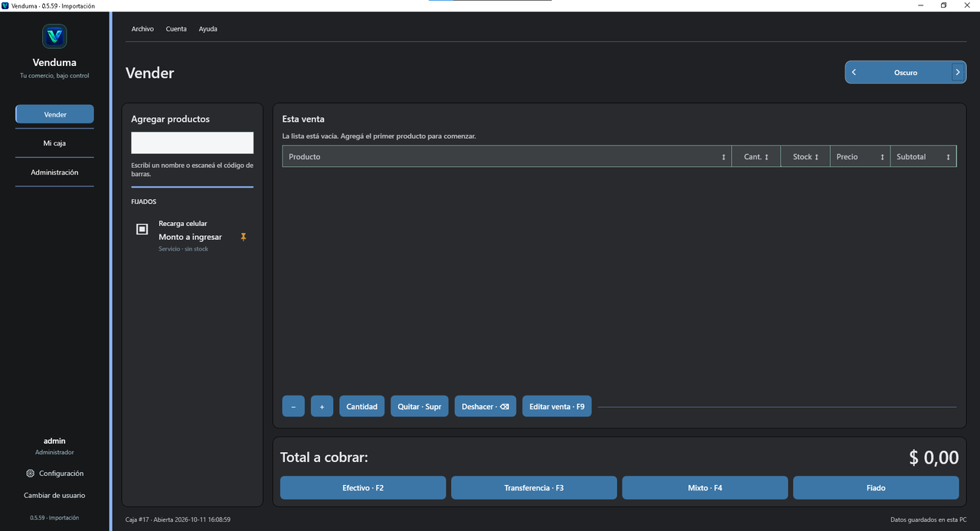Click the Quitar · Supr button
Screen dimensions: 980x531
point(420,406)
